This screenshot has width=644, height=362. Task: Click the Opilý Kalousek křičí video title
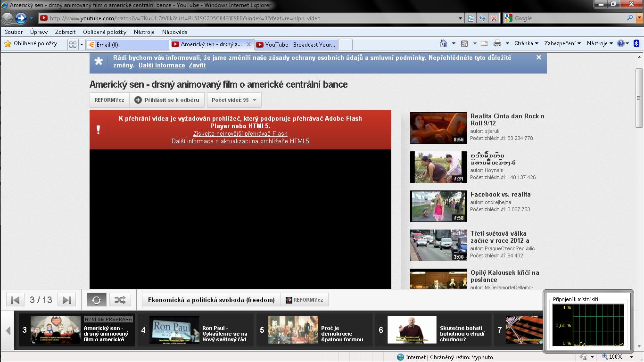coord(504,276)
